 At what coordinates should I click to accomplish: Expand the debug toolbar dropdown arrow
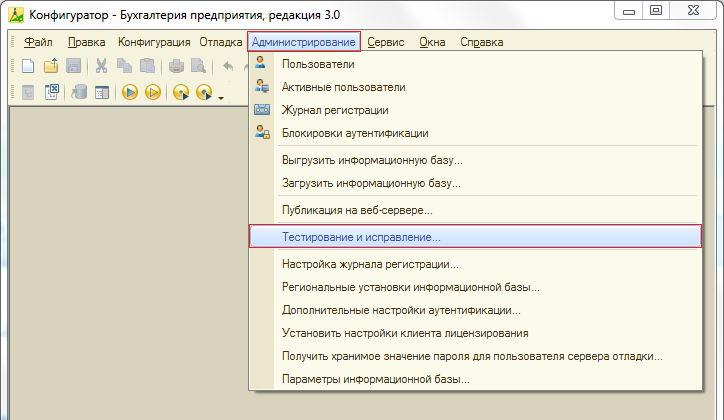pos(221,98)
